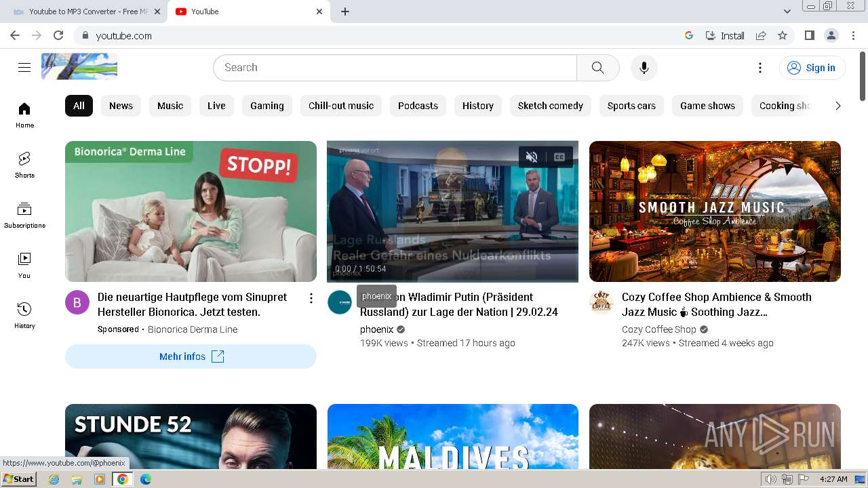Go to Home in sidebar

[x=24, y=115]
